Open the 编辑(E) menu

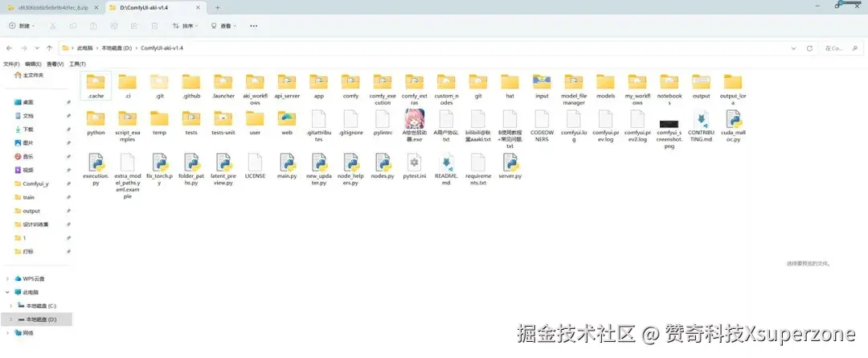(x=33, y=64)
